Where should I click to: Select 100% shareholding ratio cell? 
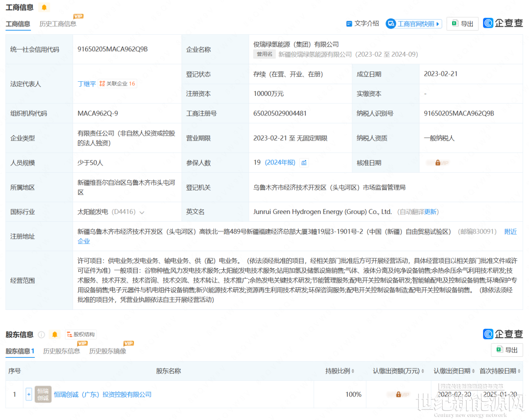353,395
